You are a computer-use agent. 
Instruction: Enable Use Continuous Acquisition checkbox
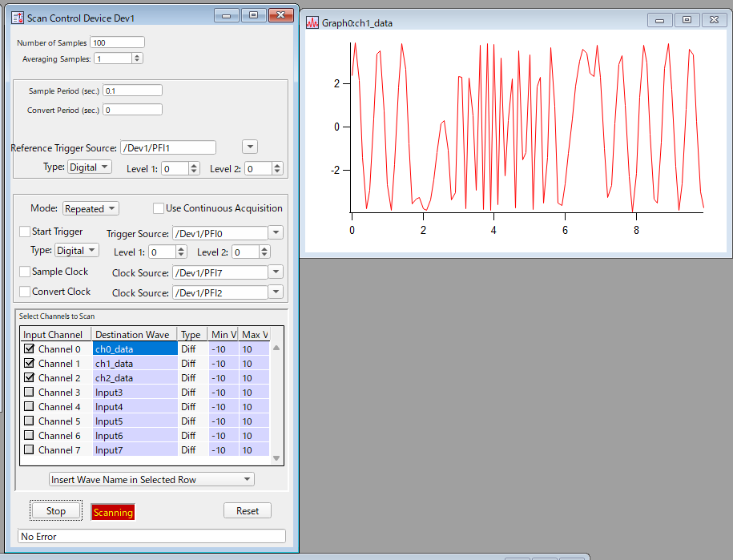tap(159, 208)
